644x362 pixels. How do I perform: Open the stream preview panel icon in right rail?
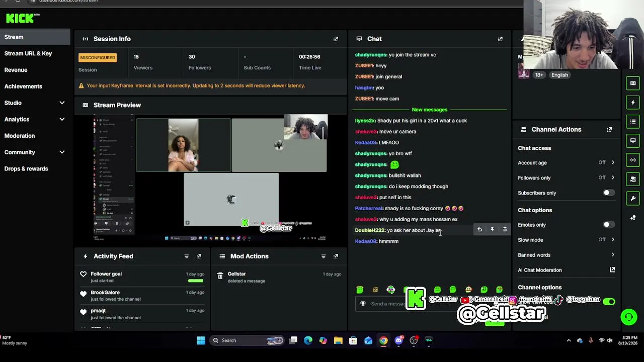coord(633,83)
